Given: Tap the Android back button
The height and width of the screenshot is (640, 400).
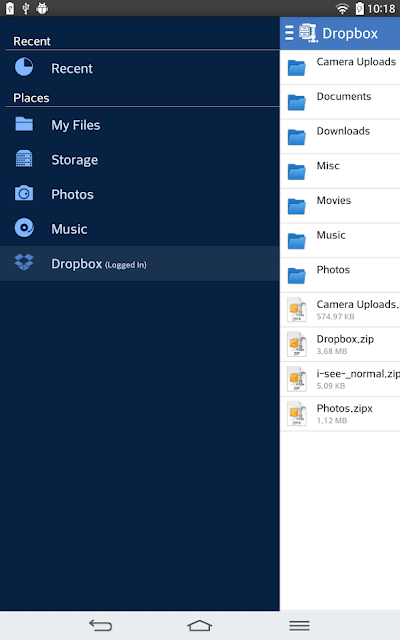Looking at the screenshot, I should tap(100, 625).
